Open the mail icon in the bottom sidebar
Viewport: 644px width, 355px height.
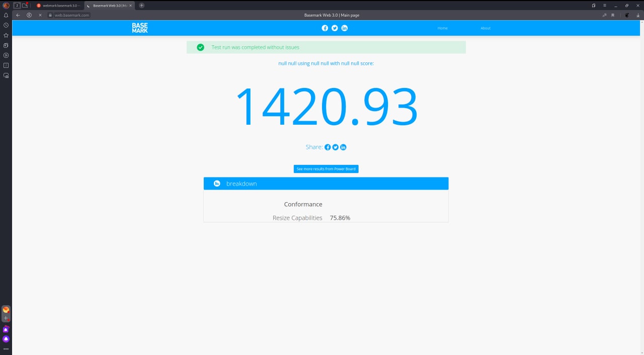[6, 310]
